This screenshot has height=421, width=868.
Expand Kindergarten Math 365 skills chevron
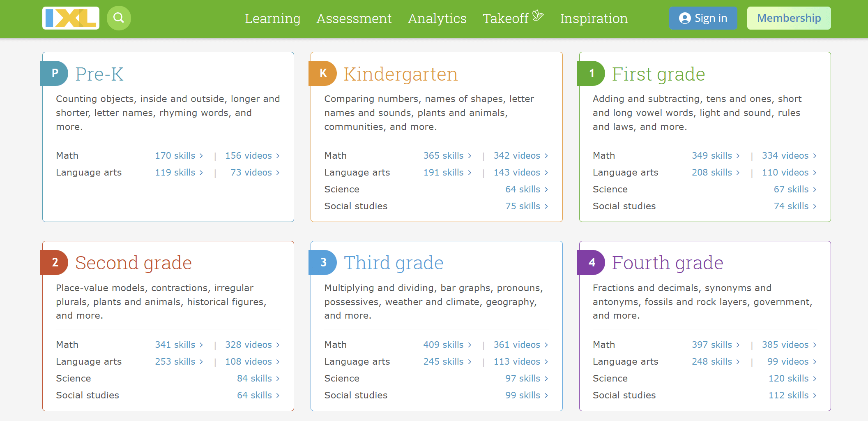(x=470, y=155)
